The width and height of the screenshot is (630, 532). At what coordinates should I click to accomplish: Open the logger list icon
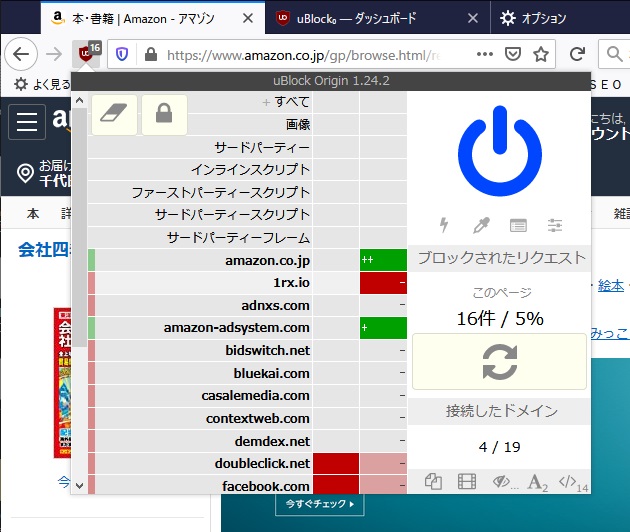tap(518, 225)
